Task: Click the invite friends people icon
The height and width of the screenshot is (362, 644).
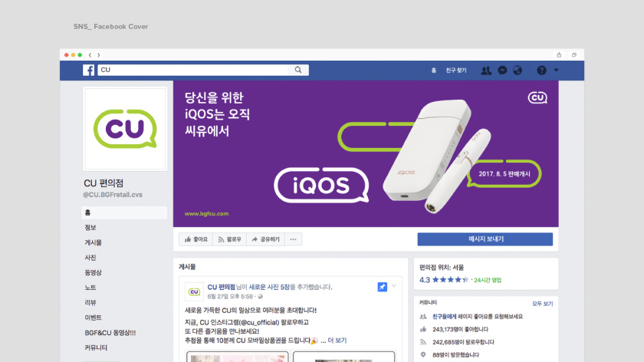Action: tap(423, 317)
